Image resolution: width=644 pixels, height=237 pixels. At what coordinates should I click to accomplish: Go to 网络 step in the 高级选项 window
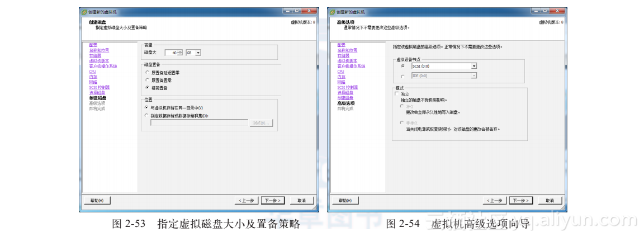pyautogui.click(x=342, y=82)
